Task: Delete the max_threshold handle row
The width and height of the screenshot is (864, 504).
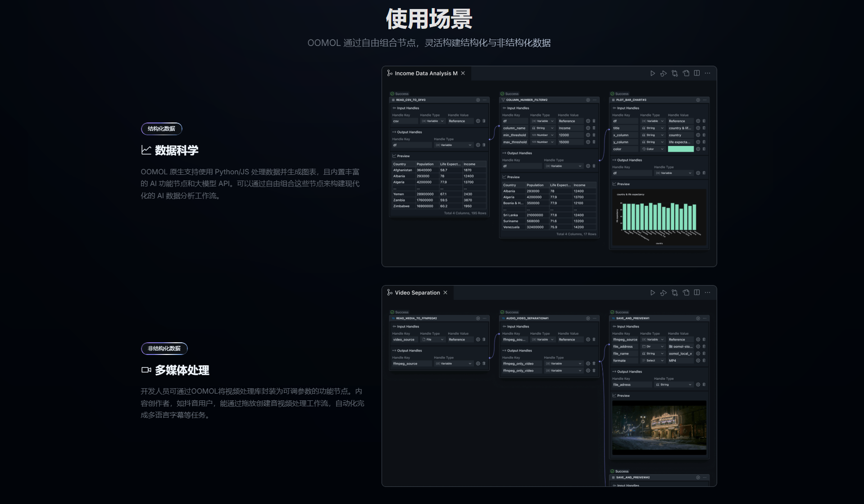Action: tap(594, 142)
